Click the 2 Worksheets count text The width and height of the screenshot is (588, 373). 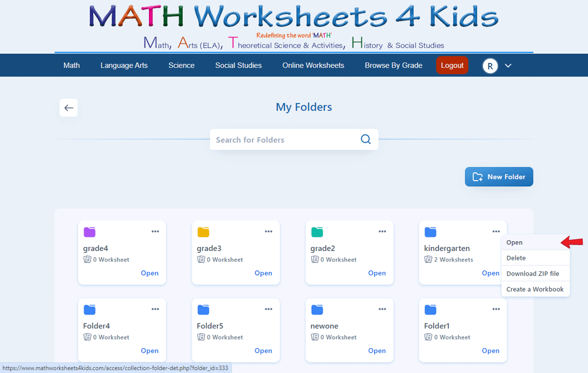[453, 259]
